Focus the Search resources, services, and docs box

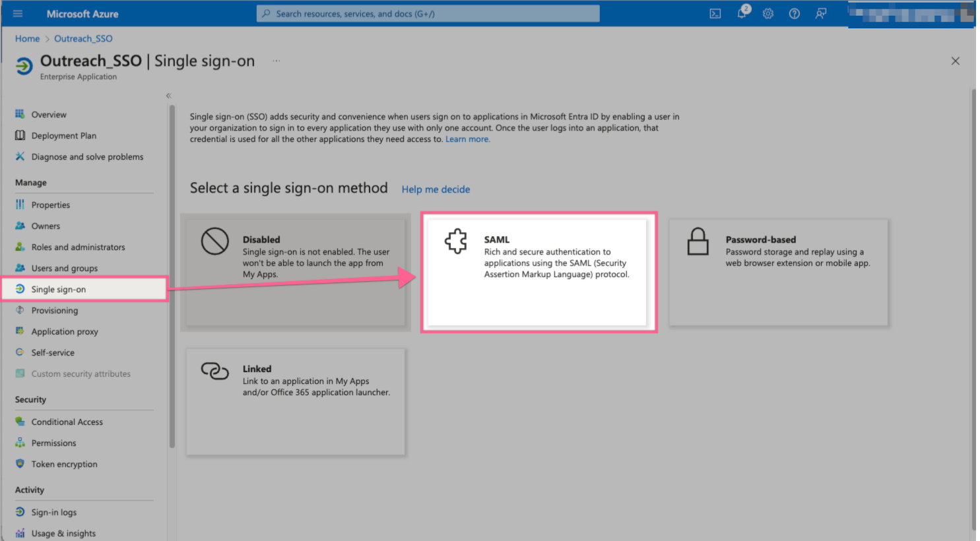pos(428,13)
